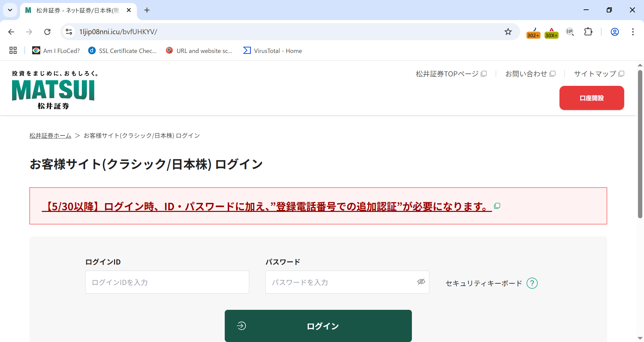The width and height of the screenshot is (644, 342).
Task: Open the 30X+ extension icon
Action: coord(551,33)
